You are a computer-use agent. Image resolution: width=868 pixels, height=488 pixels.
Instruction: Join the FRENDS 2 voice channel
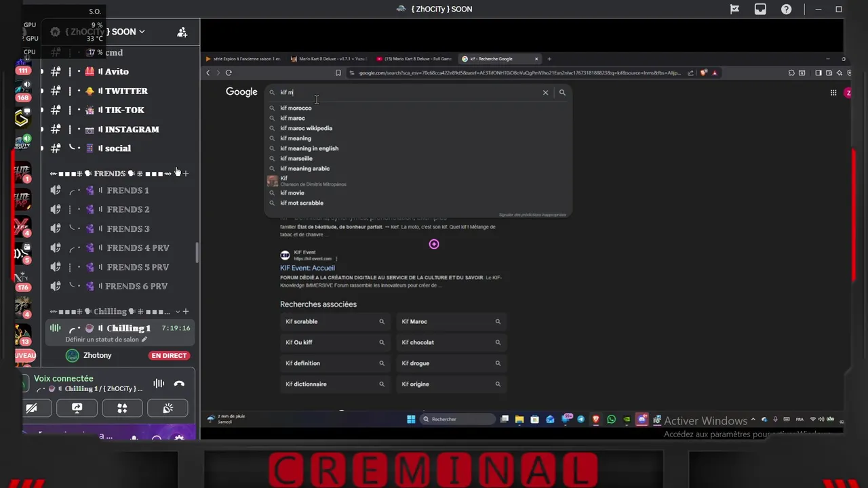click(x=119, y=209)
